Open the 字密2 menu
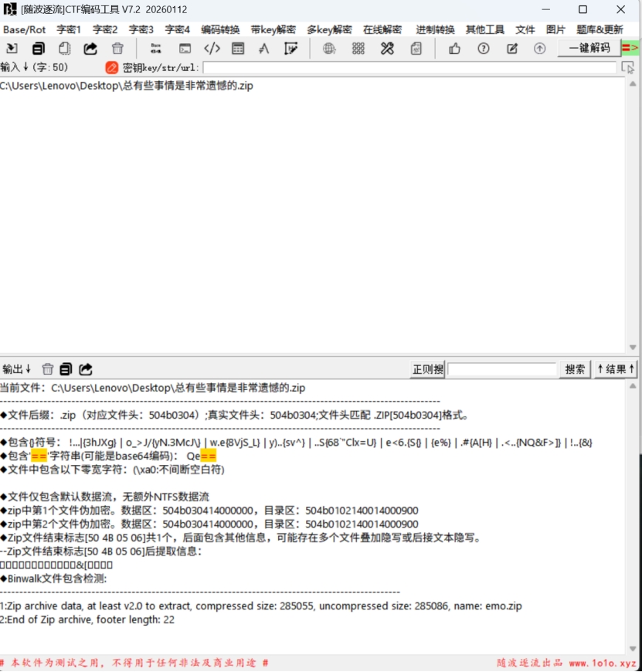The image size is (642, 672). (105, 29)
